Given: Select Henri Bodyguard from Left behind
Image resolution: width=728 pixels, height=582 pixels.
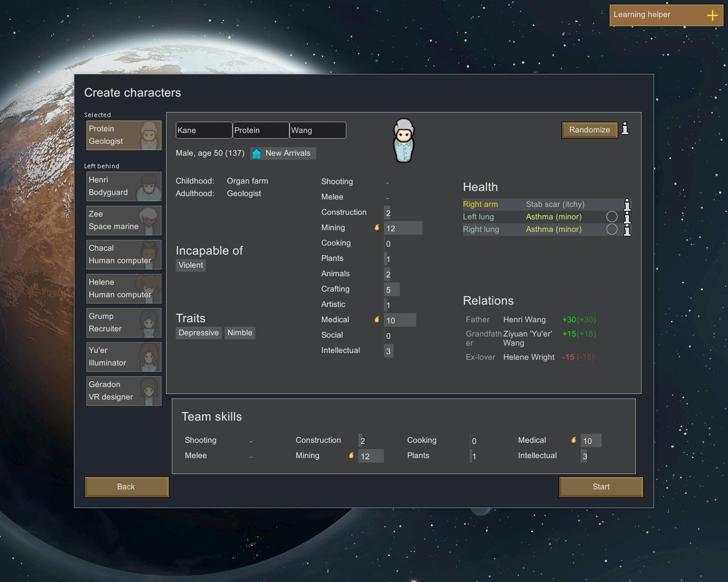Looking at the screenshot, I should tap(123, 186).
